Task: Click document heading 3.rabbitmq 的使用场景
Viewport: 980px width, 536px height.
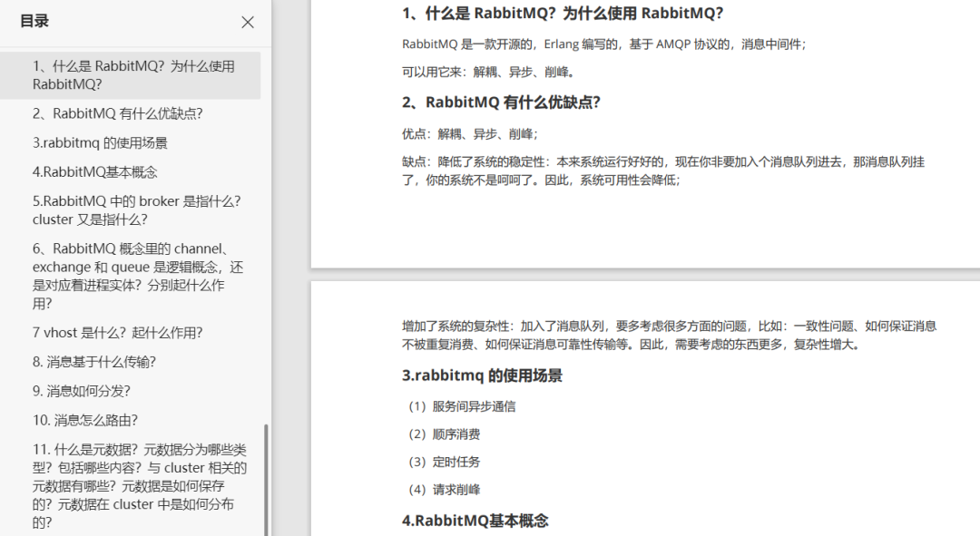Action: [x=482, y=375]
